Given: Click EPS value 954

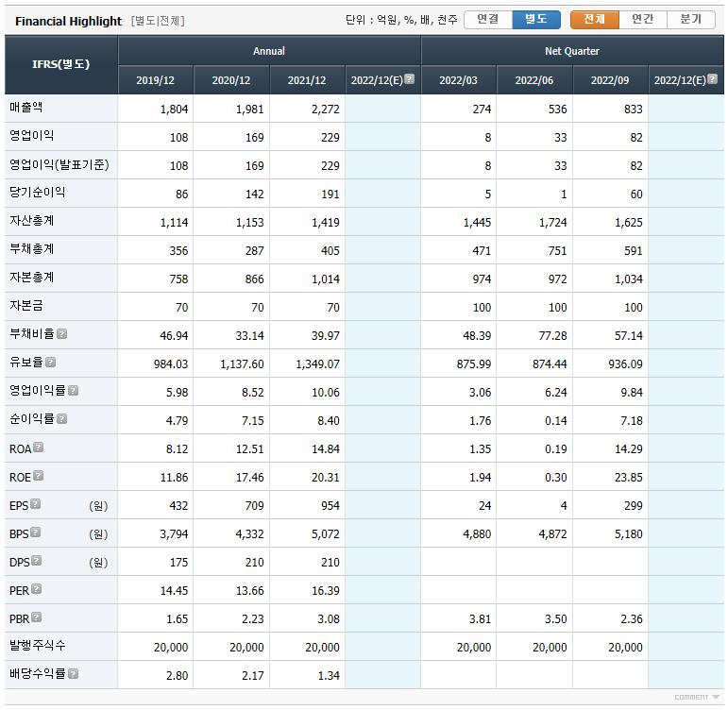Looking at the screenshot, I should [x=330, y=506].
